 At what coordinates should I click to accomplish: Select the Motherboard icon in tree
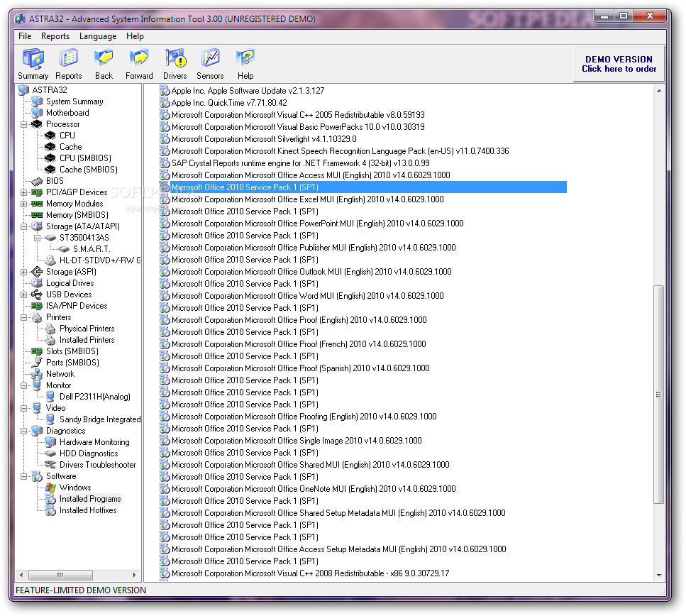[37, 113]
